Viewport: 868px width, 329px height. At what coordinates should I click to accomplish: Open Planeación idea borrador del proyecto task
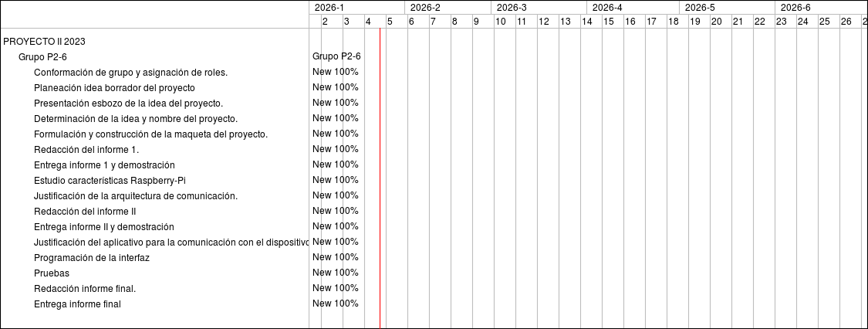tap(114, 87)
